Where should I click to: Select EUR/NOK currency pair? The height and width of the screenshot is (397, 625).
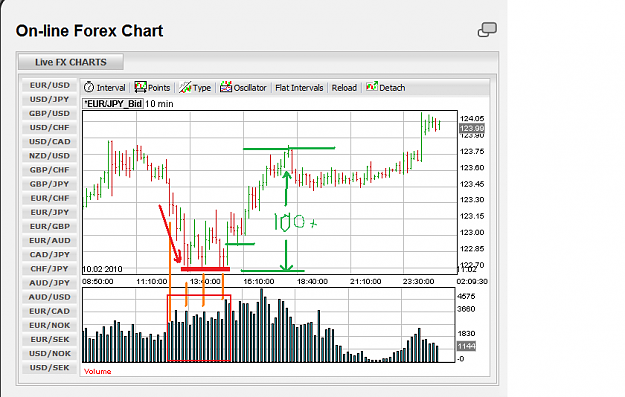point(49,326)
